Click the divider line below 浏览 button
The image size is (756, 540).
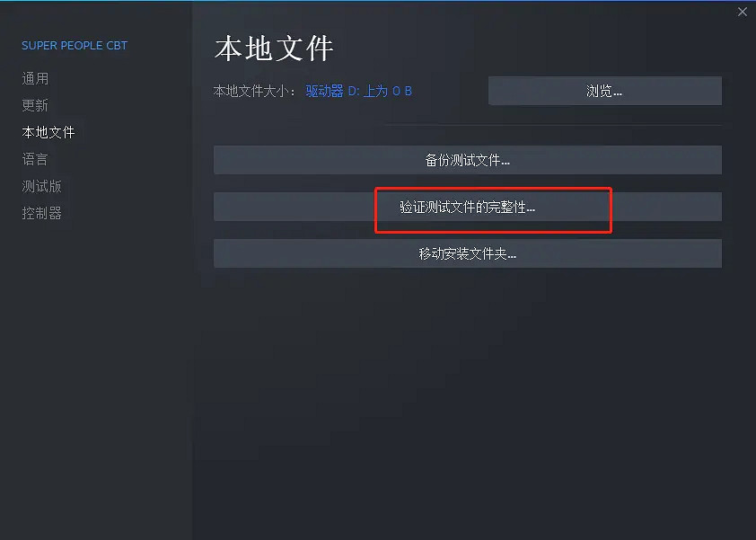point(553,125)
